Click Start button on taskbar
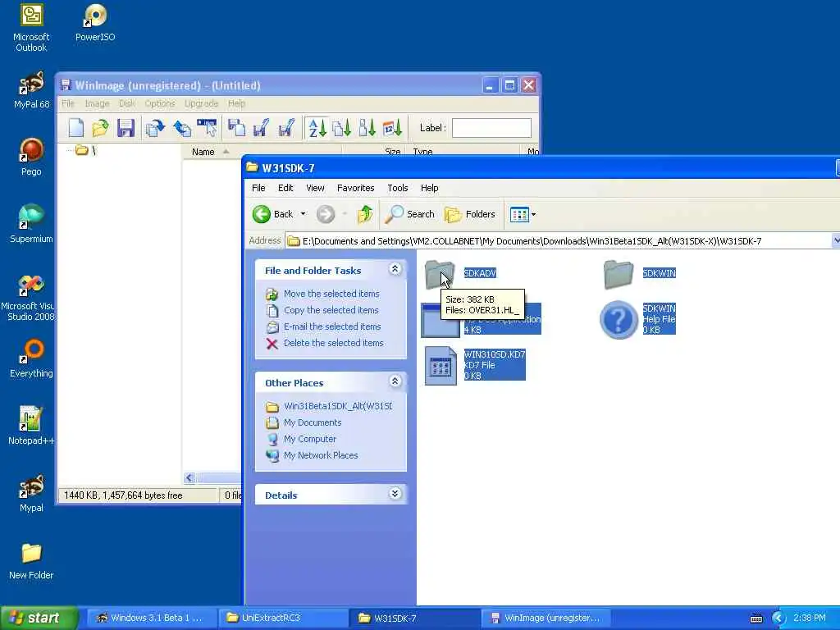The width and height of the screenshot is (840, 630). tap(39, 618)
